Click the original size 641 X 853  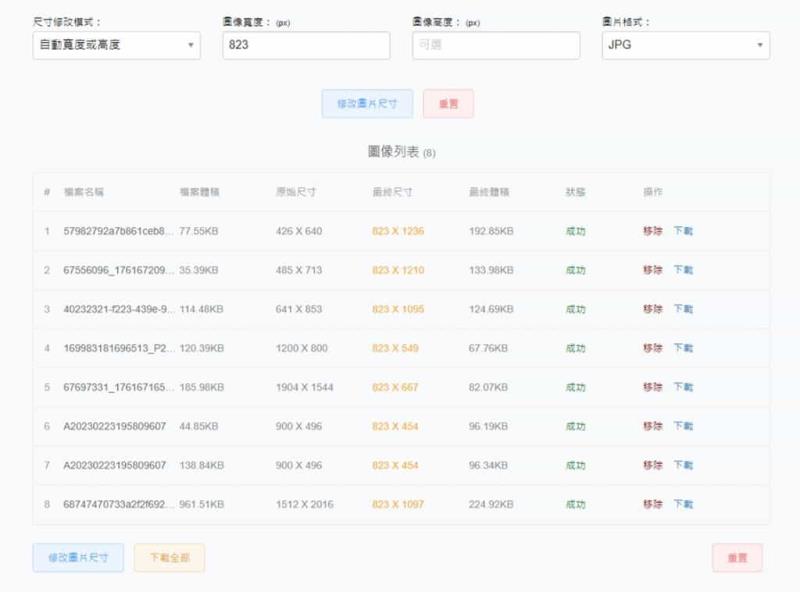point(299,309)
